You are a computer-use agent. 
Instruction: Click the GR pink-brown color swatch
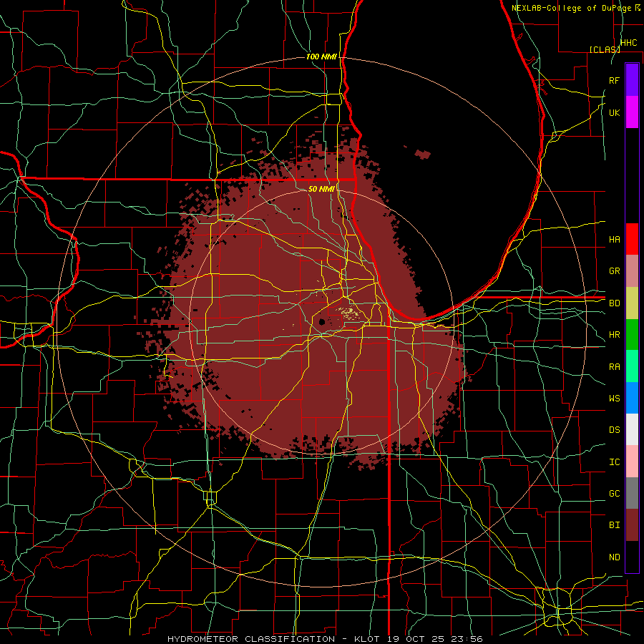point(632,270)
